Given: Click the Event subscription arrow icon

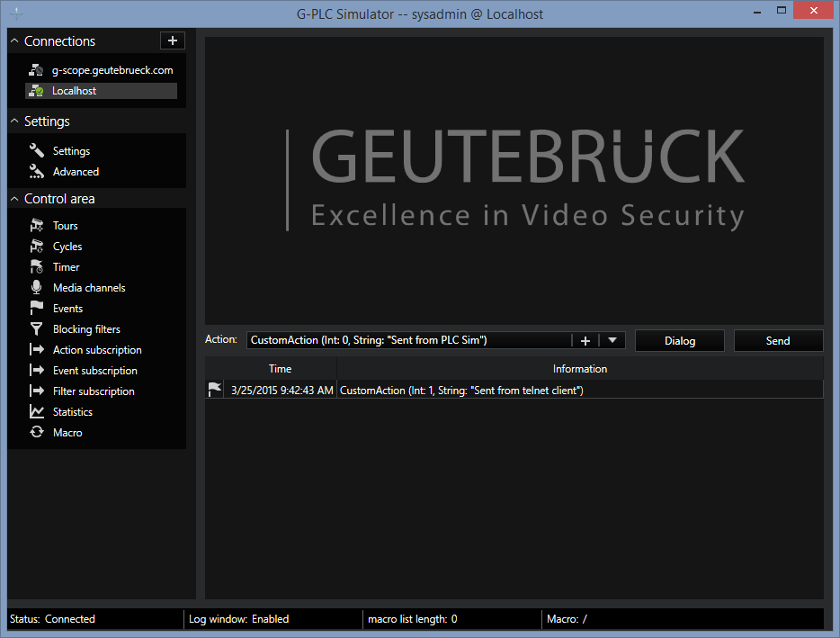Looking at the screenshot, I should tap(37, 370).
